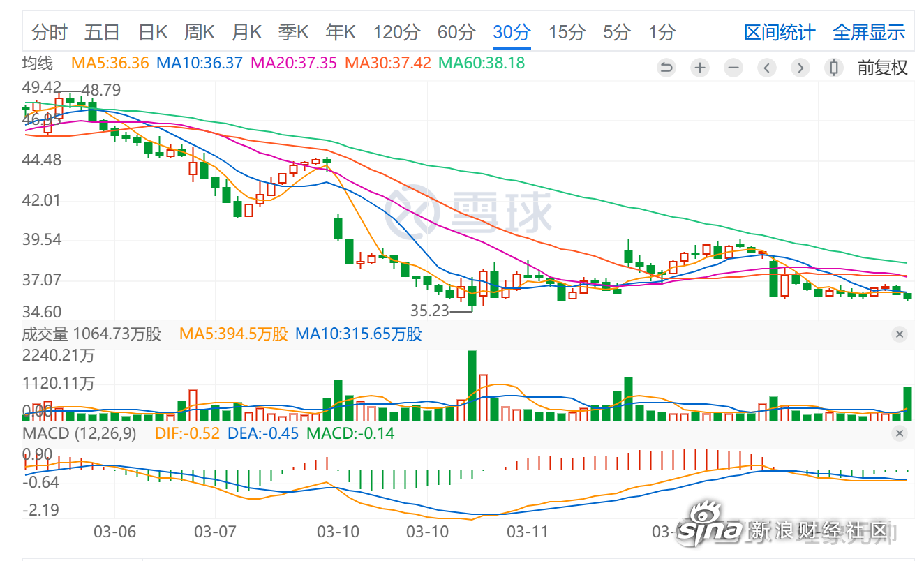Click the 均线 moving average label
The width and height of the screenshot is (924, 561).
click(x=38, y=63)
